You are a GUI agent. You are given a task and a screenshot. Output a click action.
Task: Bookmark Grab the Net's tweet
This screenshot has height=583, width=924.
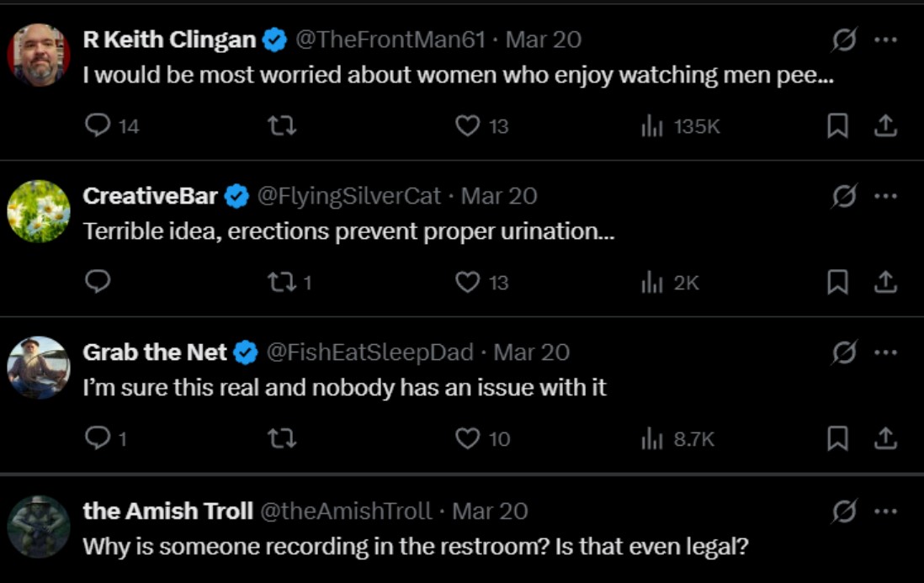(837, 438)
